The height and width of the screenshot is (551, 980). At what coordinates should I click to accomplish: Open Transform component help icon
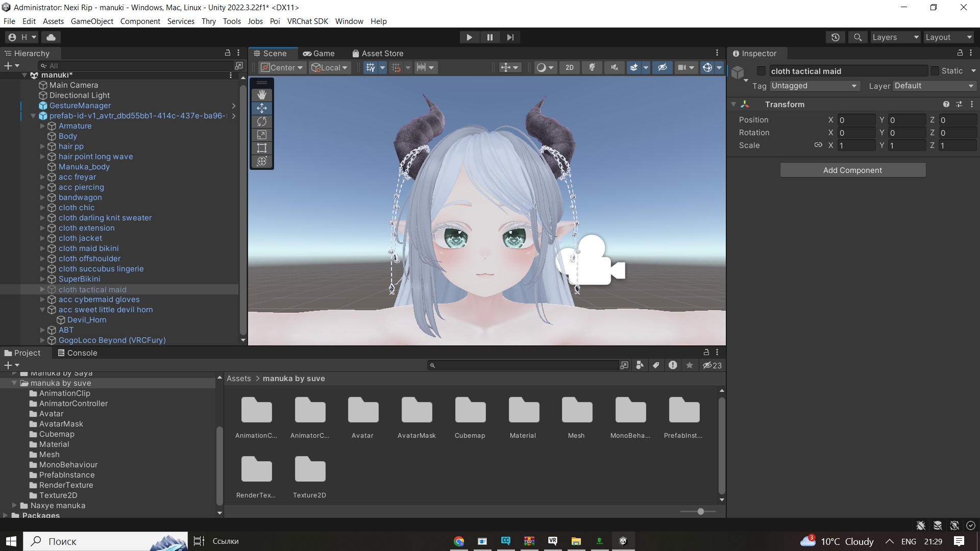coord(946,104)
